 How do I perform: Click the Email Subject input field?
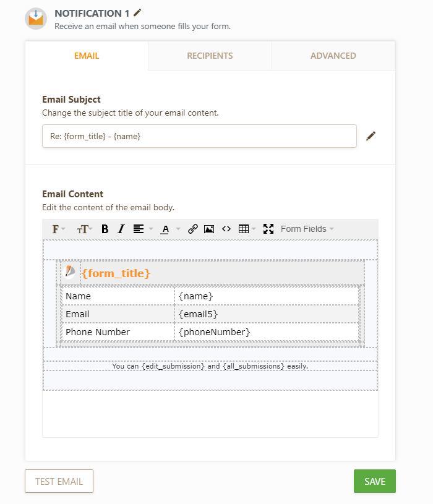(199, 136)
